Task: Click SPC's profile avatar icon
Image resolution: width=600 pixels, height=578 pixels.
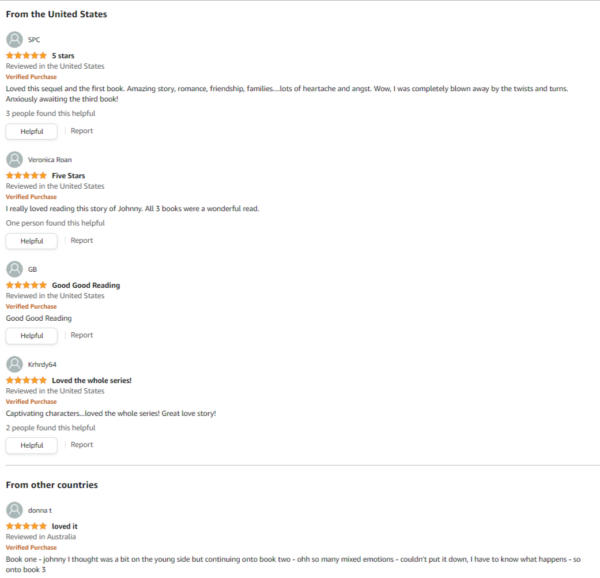Action: coord(15,39)
